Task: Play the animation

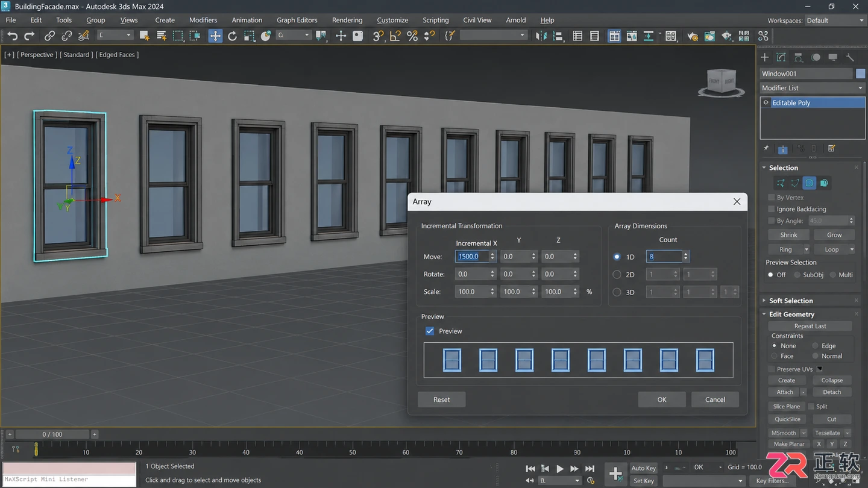Action: (x=560, y=468)
